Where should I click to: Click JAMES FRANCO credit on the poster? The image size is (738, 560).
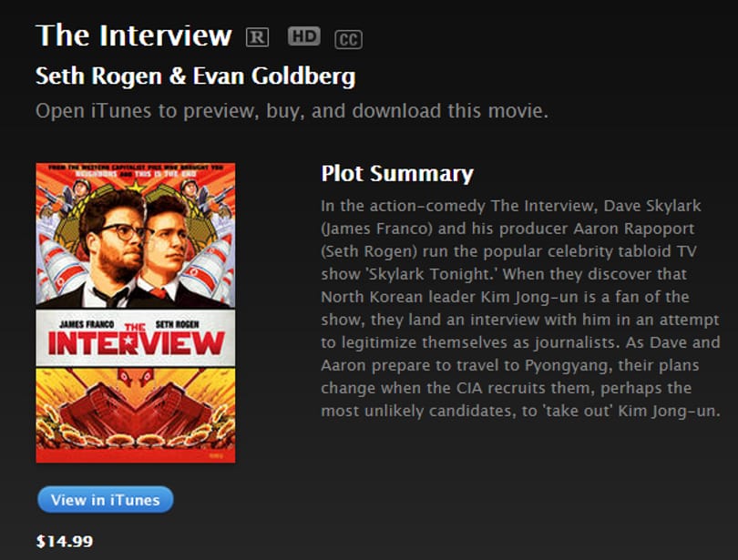click(87, 324)
